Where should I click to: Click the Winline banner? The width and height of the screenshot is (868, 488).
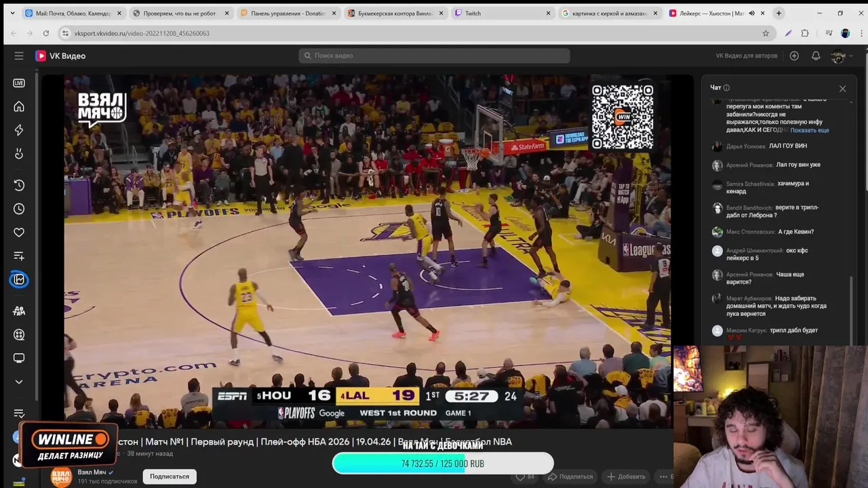pos(69,445)
